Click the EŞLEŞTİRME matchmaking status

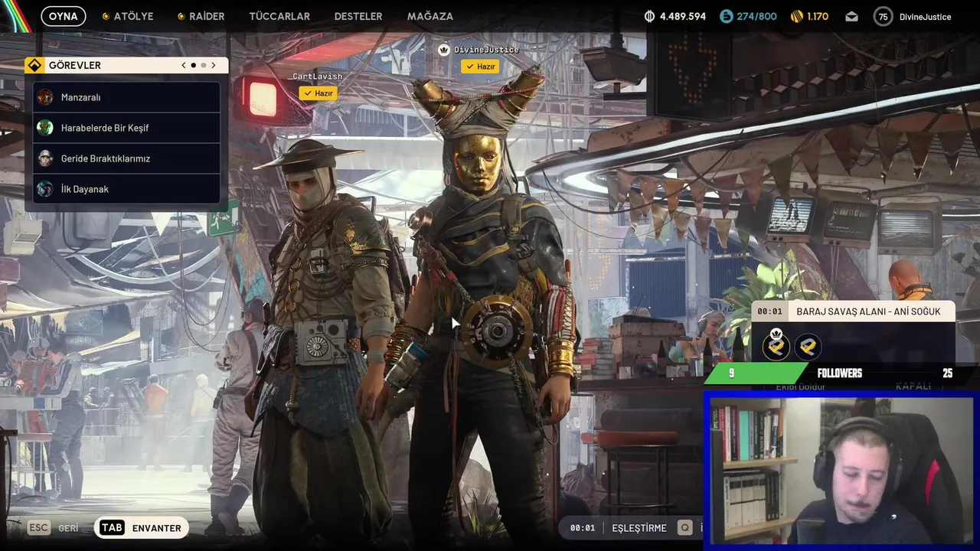(x=639, y=528)
